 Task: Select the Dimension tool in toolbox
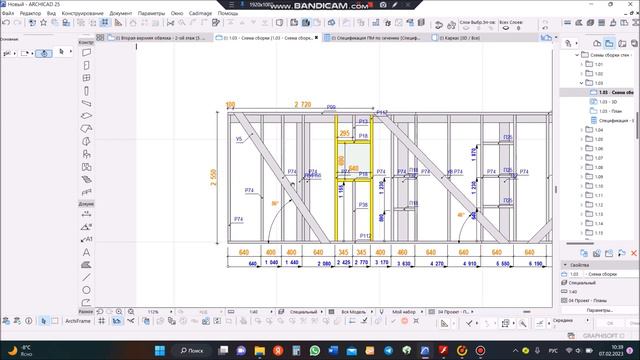click(86, 213)
